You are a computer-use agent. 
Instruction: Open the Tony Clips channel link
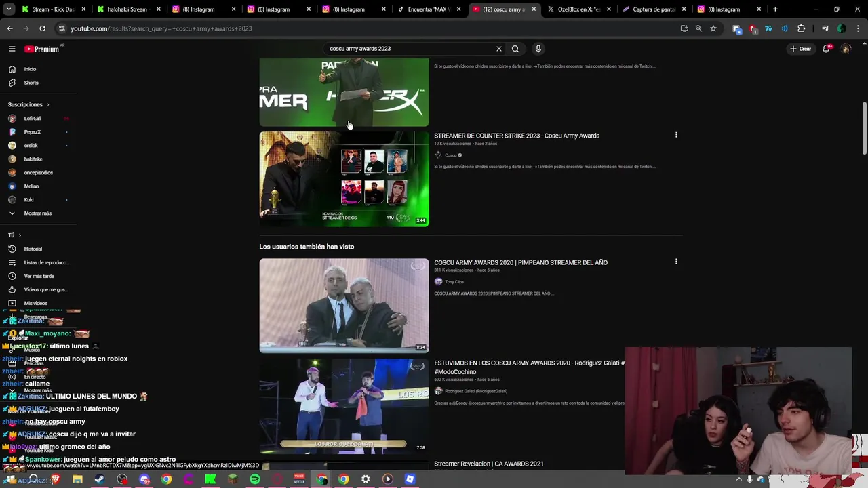[x=454, y=282]
